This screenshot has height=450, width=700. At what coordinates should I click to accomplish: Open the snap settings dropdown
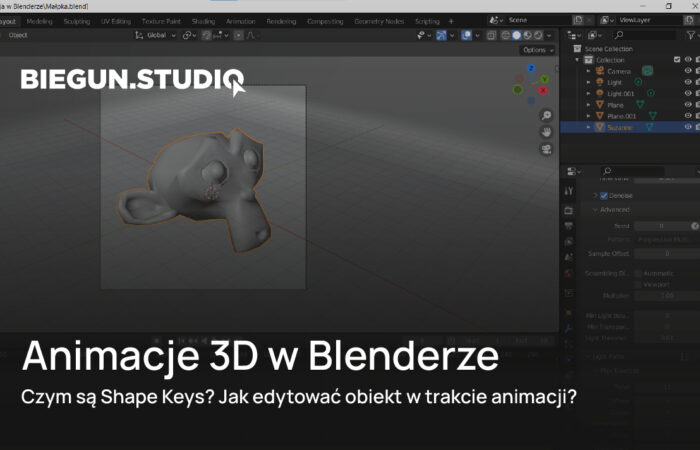221,35
